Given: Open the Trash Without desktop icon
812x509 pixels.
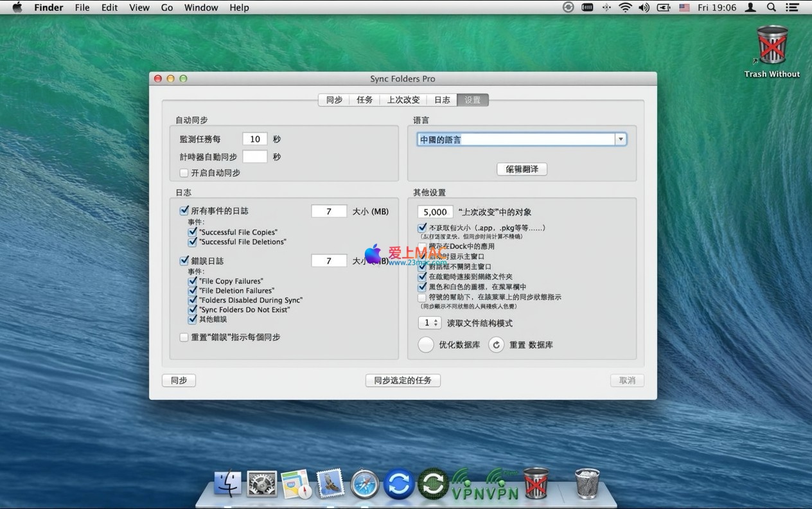Looking at the screenshot, I should coord(772,46).
